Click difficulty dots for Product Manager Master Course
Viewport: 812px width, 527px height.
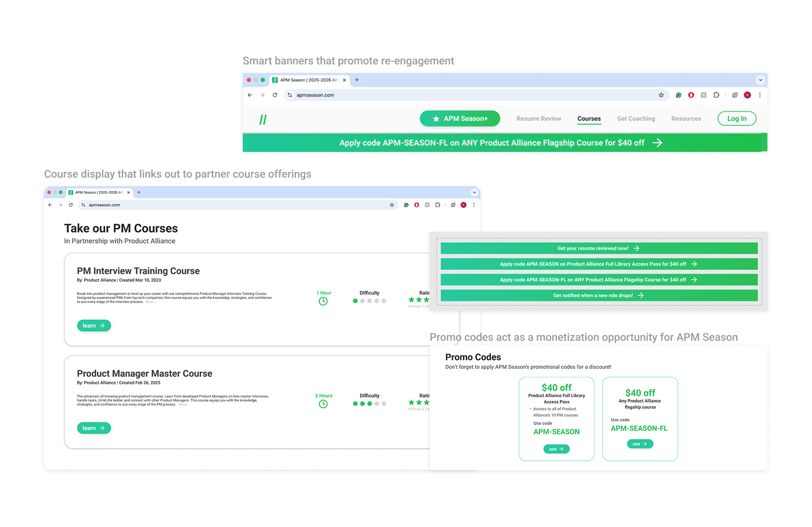[x=369, y=404]
